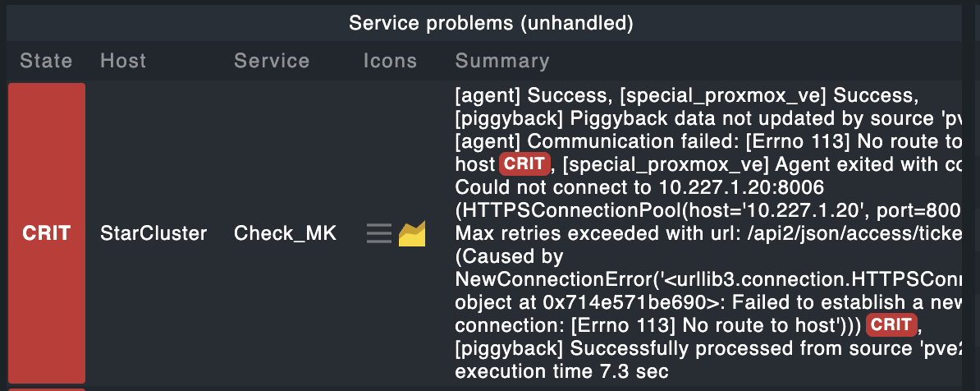Open 'Service problems (unhandled)' dashlet title
This screenshot has width=980, height=391.
pyautogui.click(x=491, y=23)
